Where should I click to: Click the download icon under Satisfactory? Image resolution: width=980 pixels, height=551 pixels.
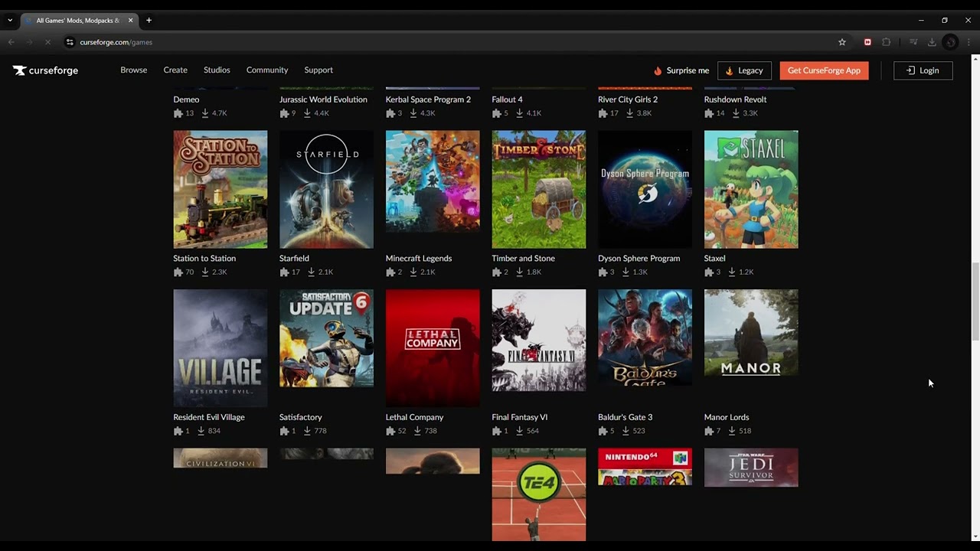point(307,431)
